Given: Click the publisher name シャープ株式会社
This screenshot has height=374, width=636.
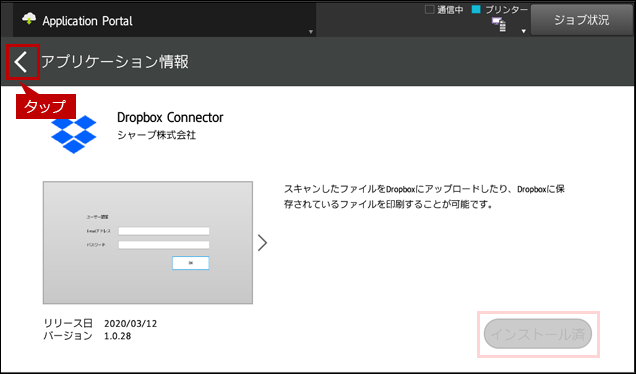Looking at the screenshot, I should tap(157, 135).
